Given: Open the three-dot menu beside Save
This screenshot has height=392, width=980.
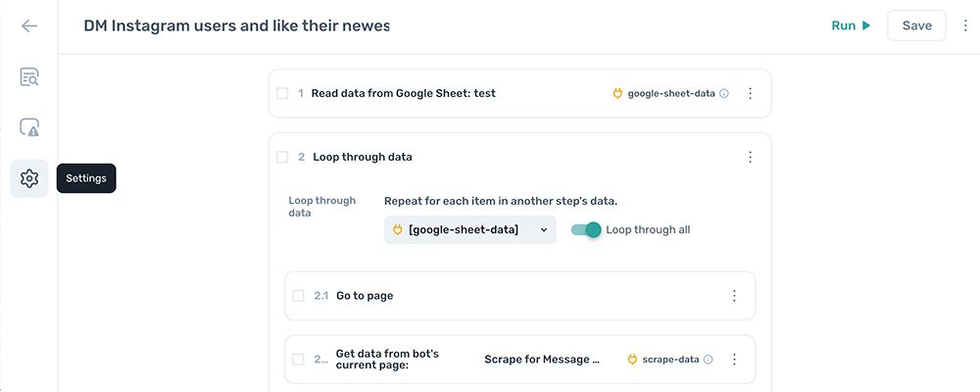Looking at the screenshot, I should coord(965,25).
